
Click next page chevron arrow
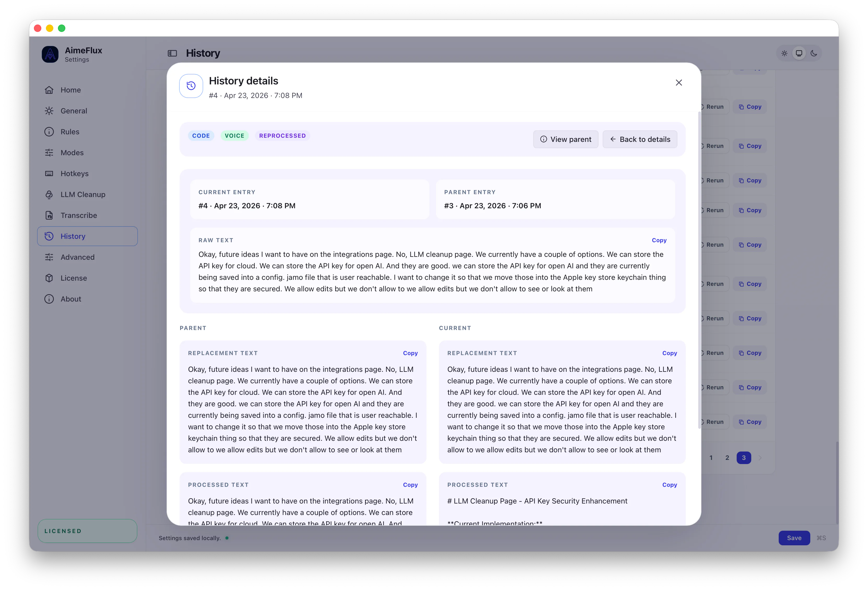click(x=760, y=458)
